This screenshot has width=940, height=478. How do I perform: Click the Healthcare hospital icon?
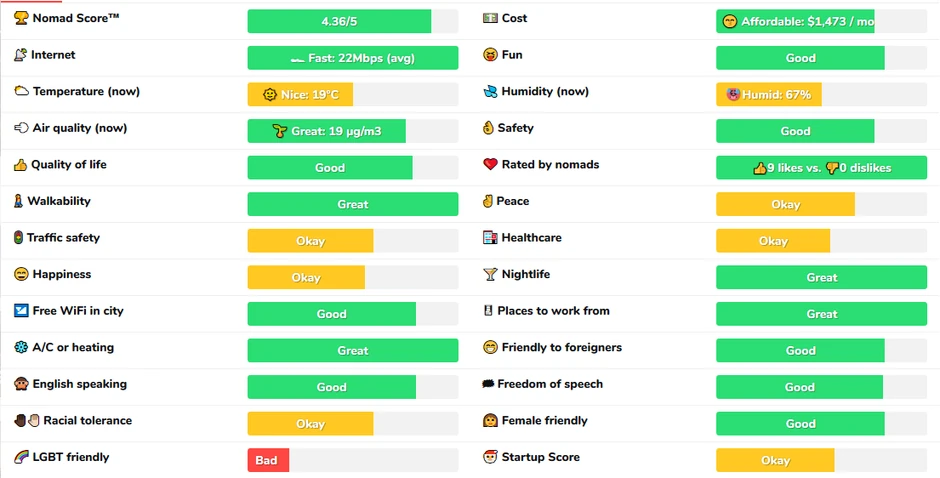pos(490,238)
